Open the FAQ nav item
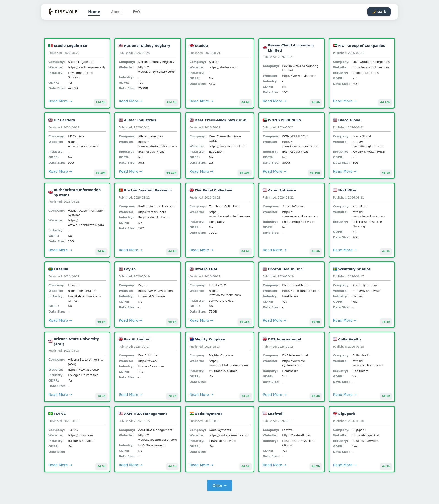Image resolution: width=439 pixels, height=504 pixels. click(x=136, y=12)
